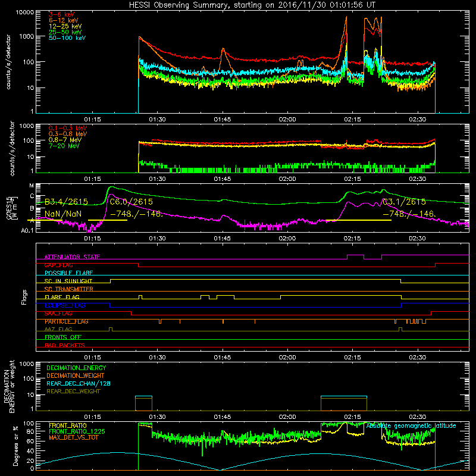The image size is (476, 476).
Task: Select the 12-25 keV legend label
Action: (65, 26)
